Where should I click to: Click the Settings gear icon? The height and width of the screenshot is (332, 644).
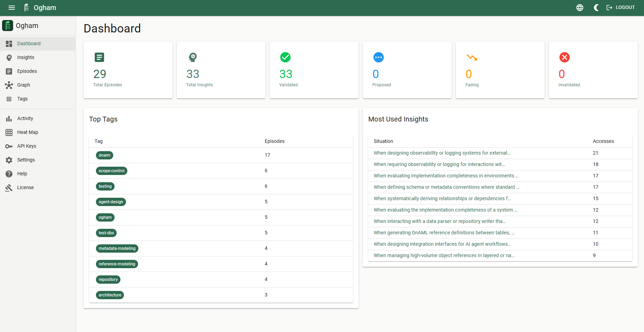point(9,160)
